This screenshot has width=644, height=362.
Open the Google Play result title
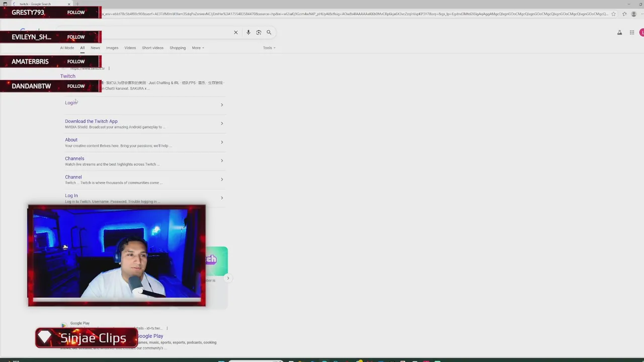pos(150,336)
